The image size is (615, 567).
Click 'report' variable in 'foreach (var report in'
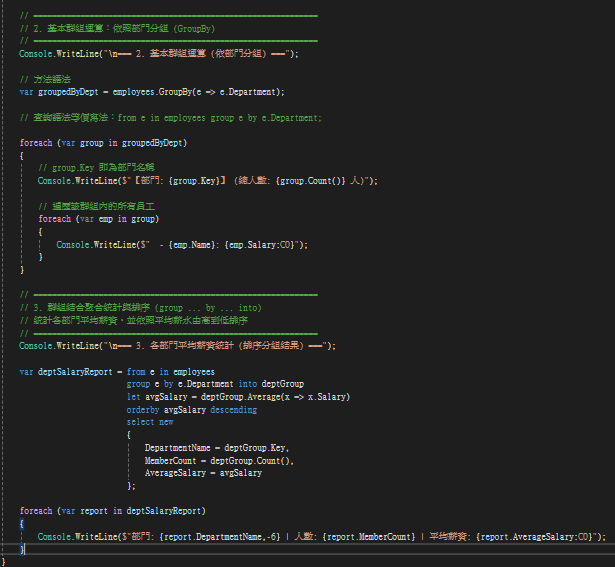click(x=94, y=511)
